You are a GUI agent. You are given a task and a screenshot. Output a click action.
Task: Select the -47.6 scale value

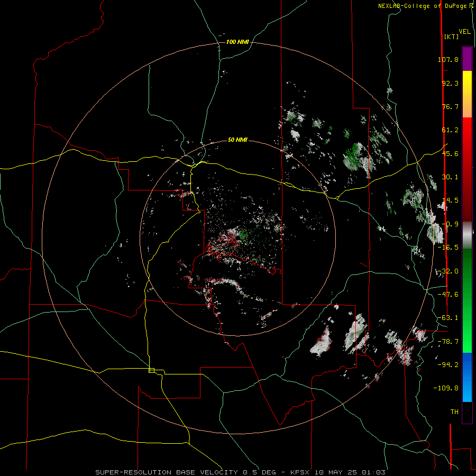(448, 295)
